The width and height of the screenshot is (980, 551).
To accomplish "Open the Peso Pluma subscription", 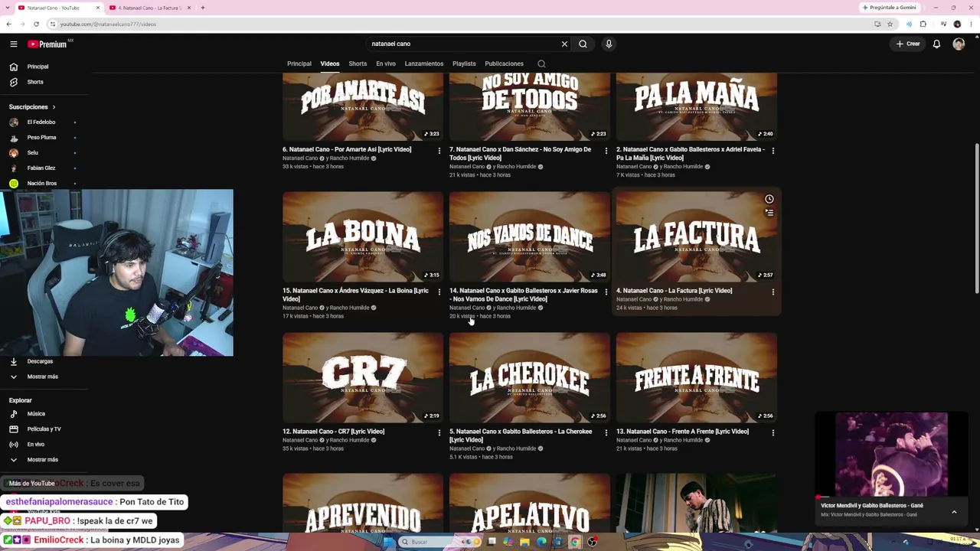I will 41,138.
